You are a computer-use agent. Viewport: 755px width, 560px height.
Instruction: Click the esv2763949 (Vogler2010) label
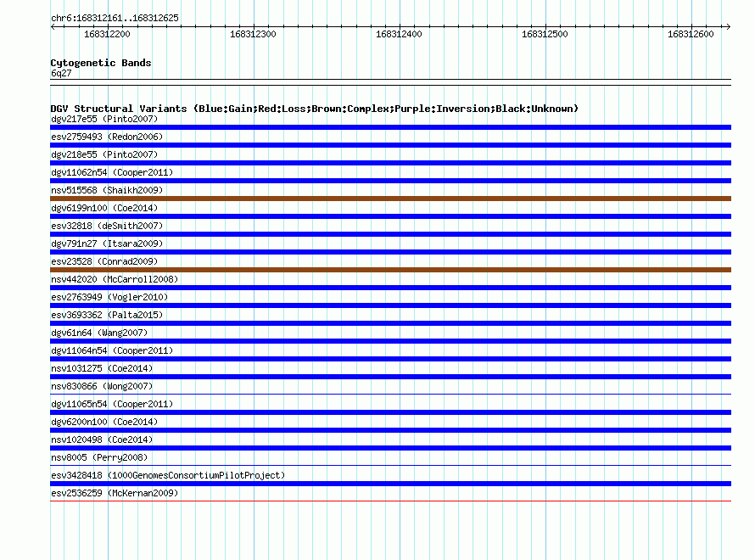(x=109, y=297)
